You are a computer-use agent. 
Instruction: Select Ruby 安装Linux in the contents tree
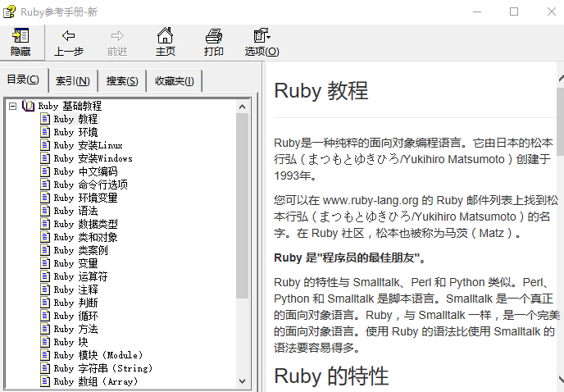(88, 145)
